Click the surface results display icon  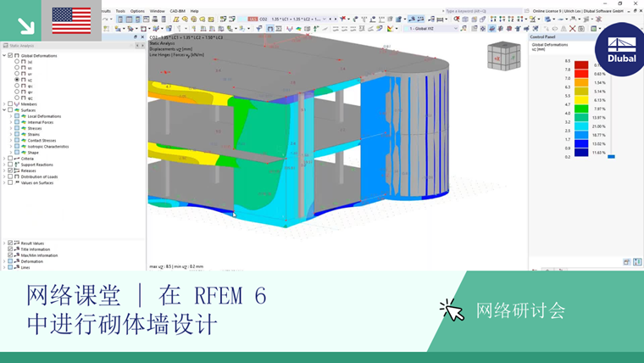click(x=298, y=29)
